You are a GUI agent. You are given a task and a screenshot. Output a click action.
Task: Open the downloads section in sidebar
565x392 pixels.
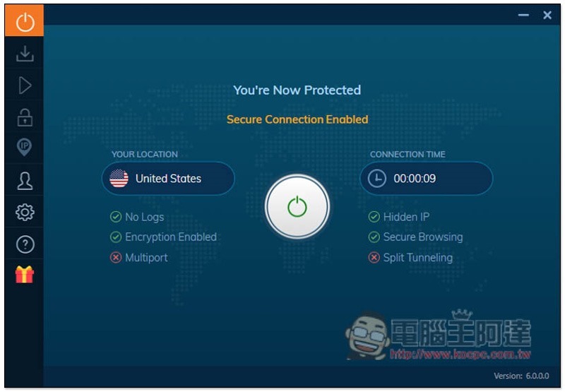[25, 54]
